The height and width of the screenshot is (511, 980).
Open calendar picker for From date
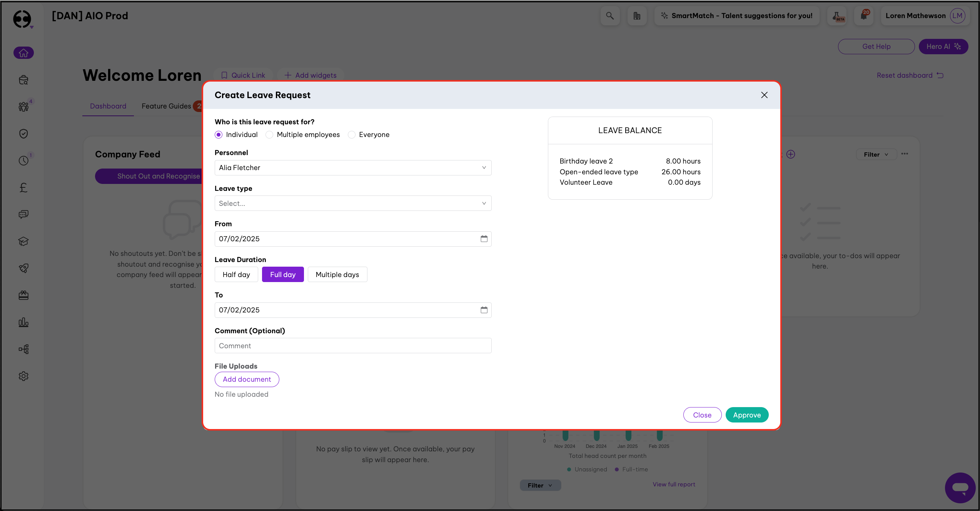(484, 239)
